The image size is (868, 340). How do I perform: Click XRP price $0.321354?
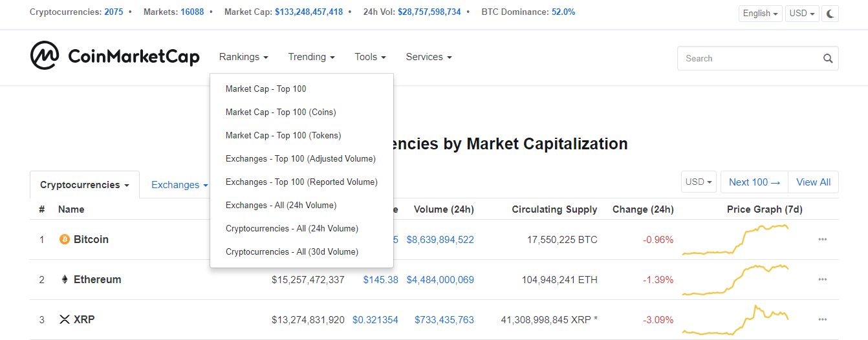tap(375, 319)
